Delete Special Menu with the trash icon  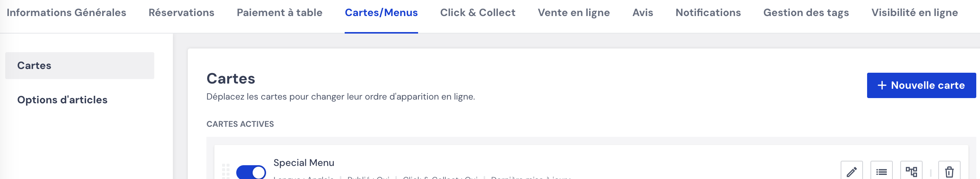(x=949, y=172)
